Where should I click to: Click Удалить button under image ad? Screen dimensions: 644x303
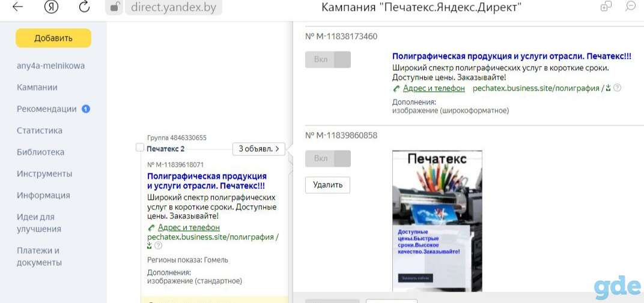tap(328, 185)
